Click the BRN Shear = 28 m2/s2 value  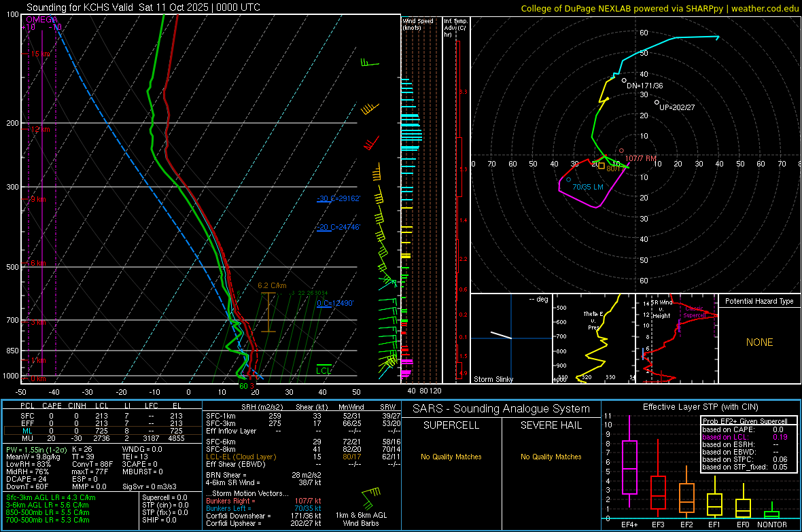point(264,475)
